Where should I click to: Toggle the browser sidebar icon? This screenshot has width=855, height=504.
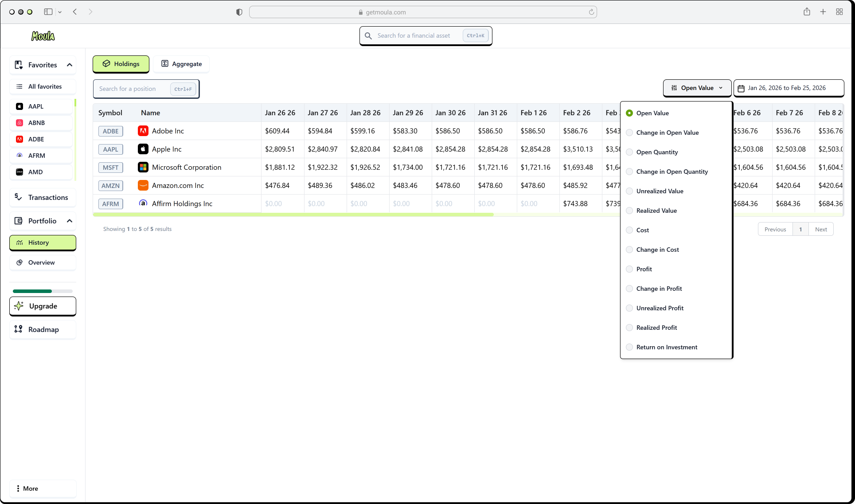coord(48,12)
